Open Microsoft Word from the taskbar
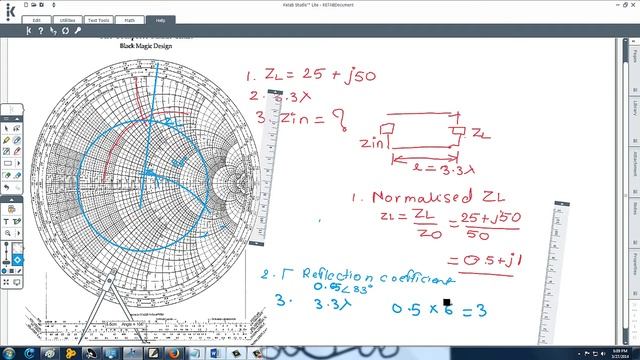 [x=215, y=353]
